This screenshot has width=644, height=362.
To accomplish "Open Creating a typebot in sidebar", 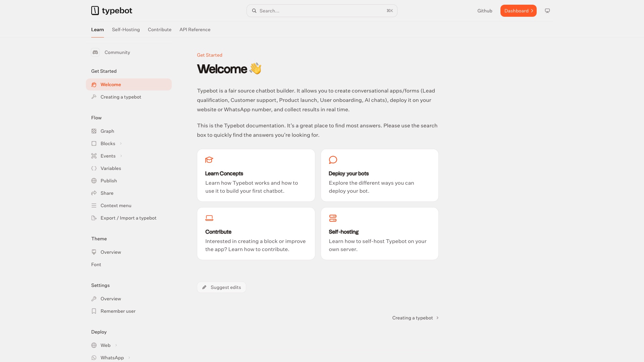I will (x=129, y=97).
